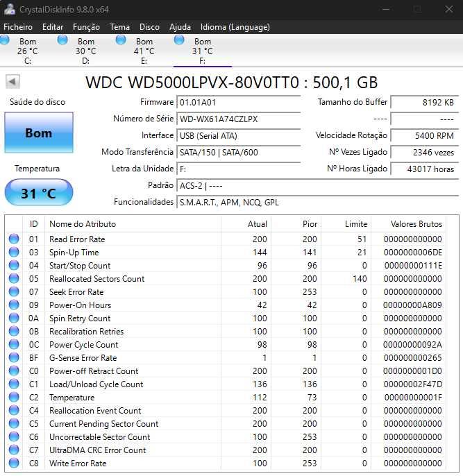Click the limit value 140 of Reallocated Sectors Count
The height and width of the screenshot is (476, 463).
(360, 279)
